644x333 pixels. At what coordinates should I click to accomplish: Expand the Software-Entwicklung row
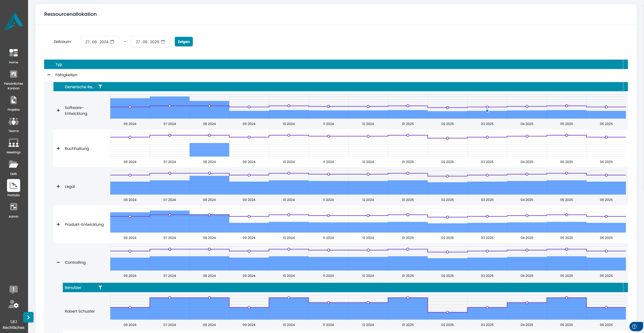click(x=58, y=110)
